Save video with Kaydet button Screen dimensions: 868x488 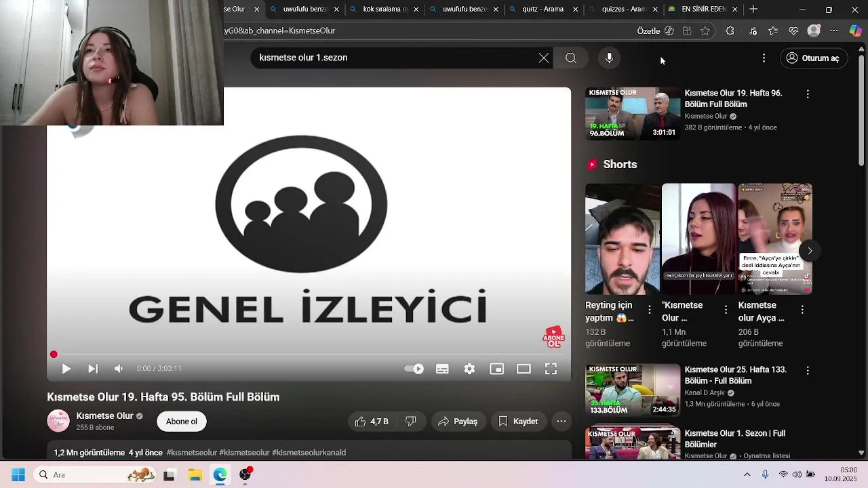click(519, 422)
